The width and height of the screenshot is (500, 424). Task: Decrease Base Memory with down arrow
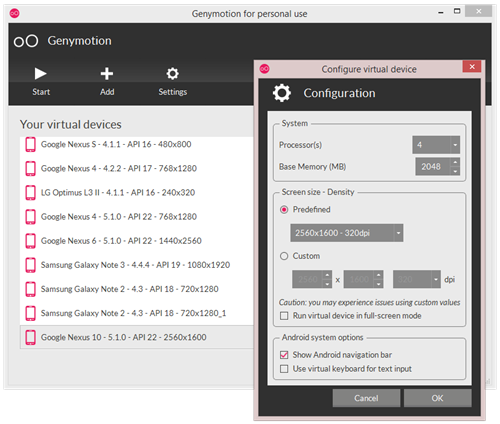pos(455,171)
